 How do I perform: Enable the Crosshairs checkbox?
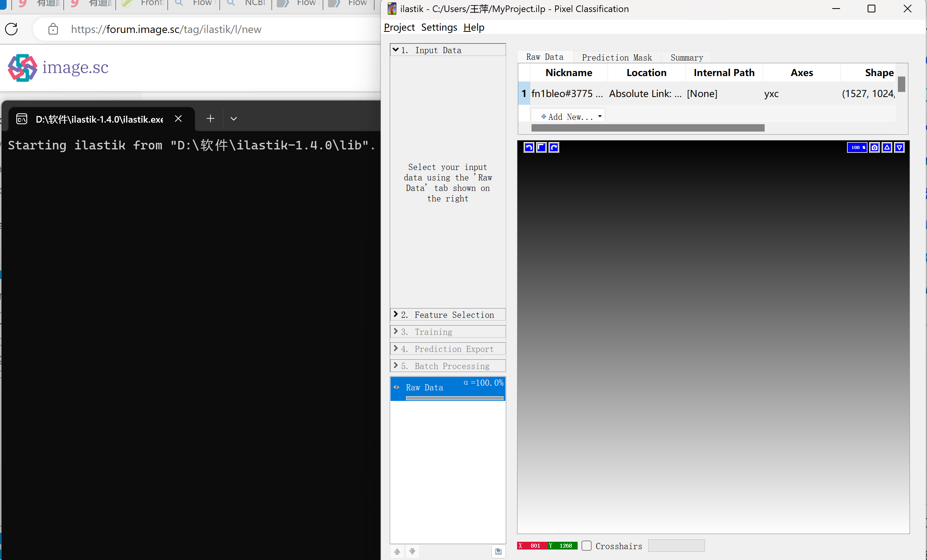[587, 546]
